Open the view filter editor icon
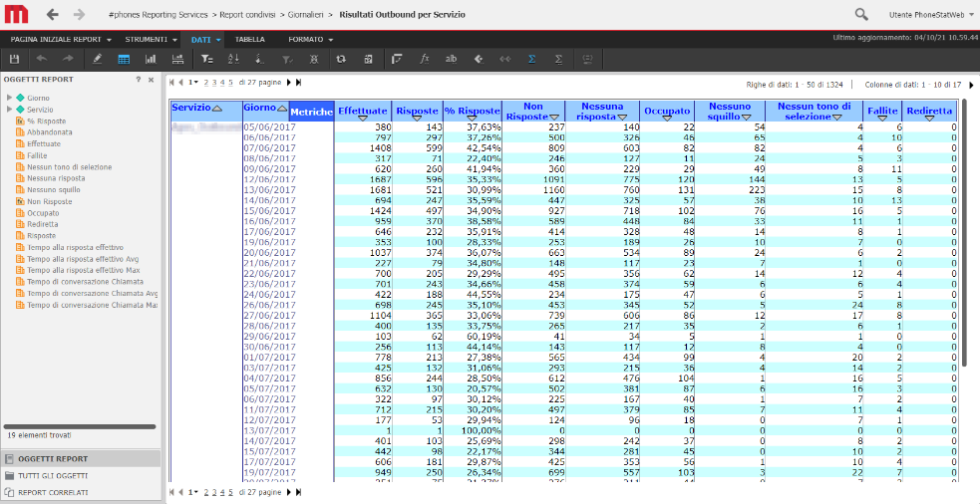The height and width of the screenshot is (504, 980). point(207,60)
